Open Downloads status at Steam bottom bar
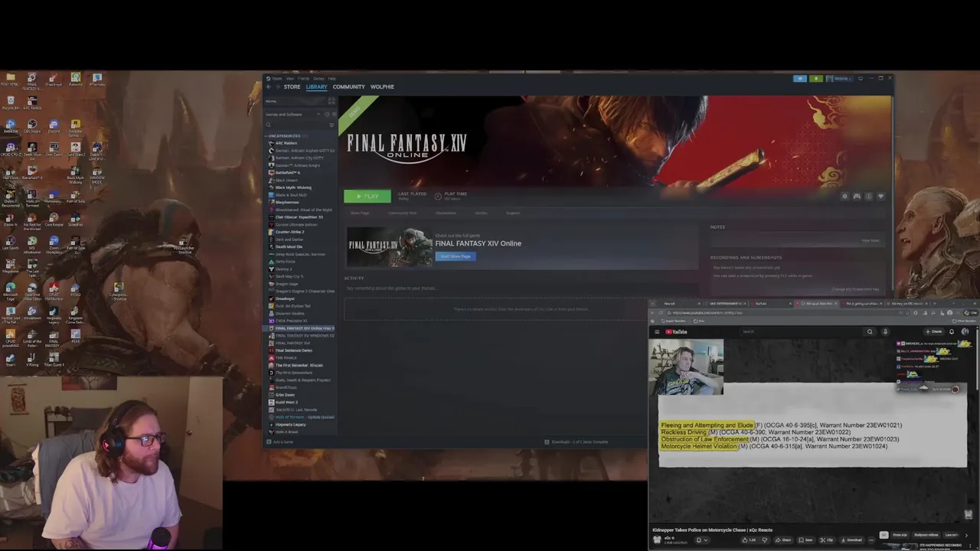Viewport: 980px width, 551px height. point(577,442)
